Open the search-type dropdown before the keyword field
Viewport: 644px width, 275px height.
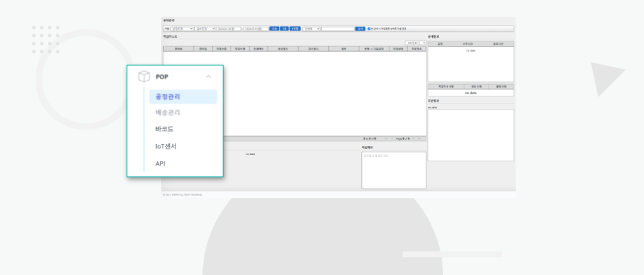click(x=311, y=29)
